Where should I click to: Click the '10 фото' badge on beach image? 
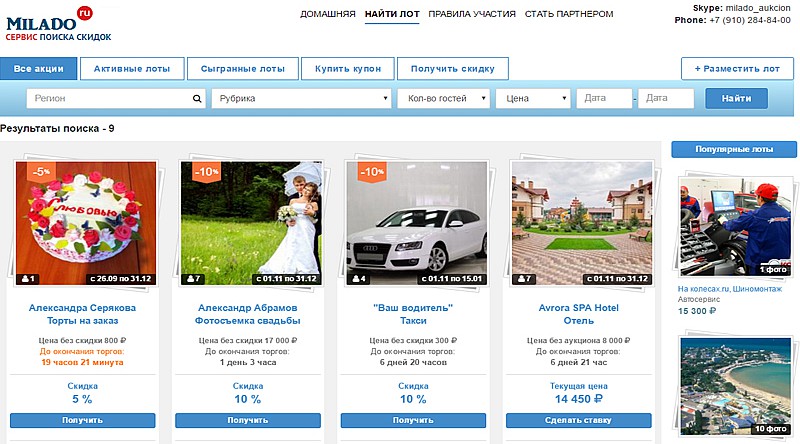point(772,429)
